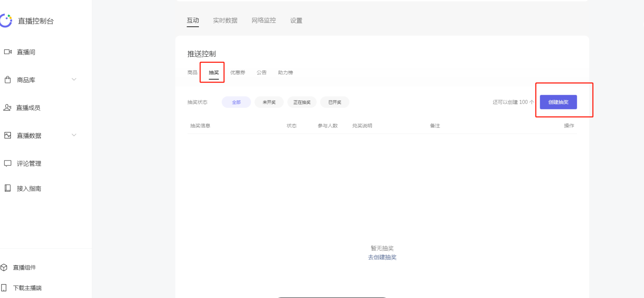
Task: Expand the 商品库 submenu chevron
Action: pos(74,79)
